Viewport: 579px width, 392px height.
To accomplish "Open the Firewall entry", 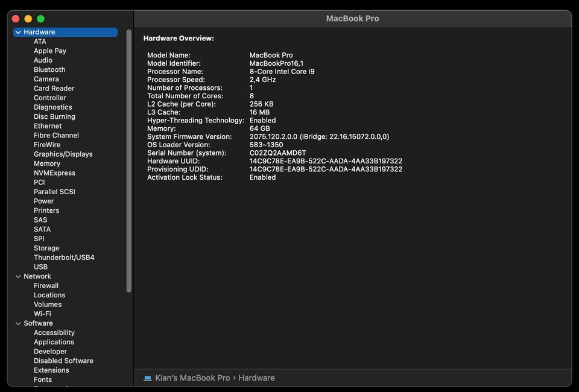I will coord(46,286).
